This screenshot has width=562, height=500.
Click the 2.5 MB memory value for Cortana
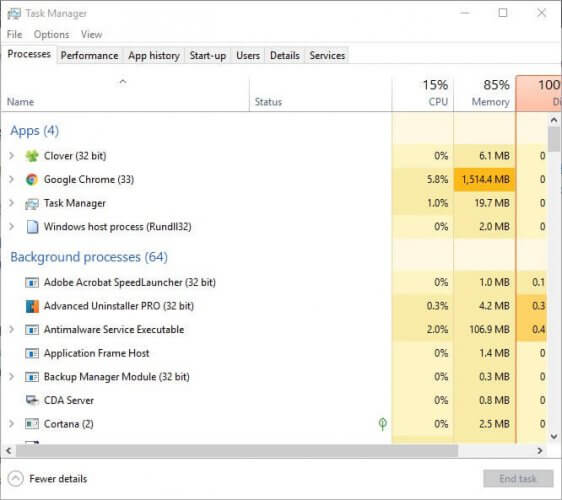494,424
